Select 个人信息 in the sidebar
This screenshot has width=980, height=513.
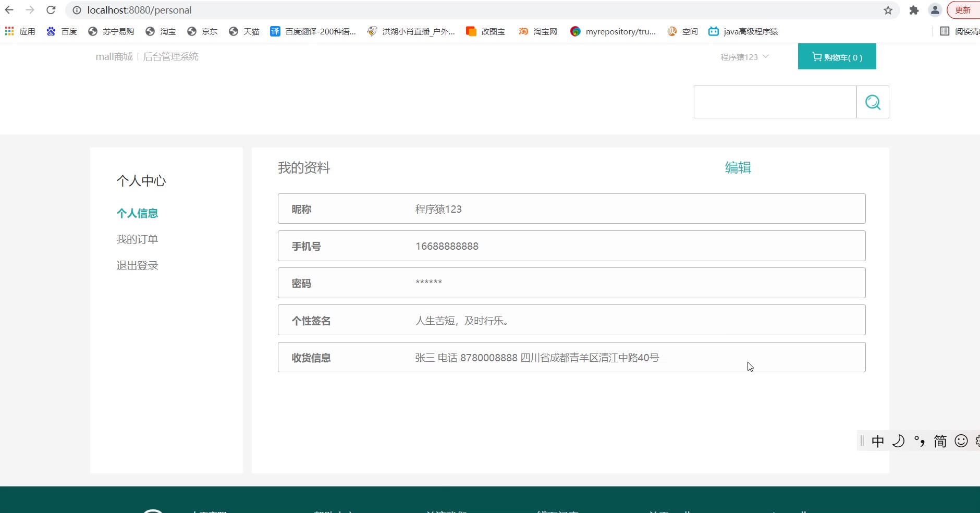coord(137,213)
